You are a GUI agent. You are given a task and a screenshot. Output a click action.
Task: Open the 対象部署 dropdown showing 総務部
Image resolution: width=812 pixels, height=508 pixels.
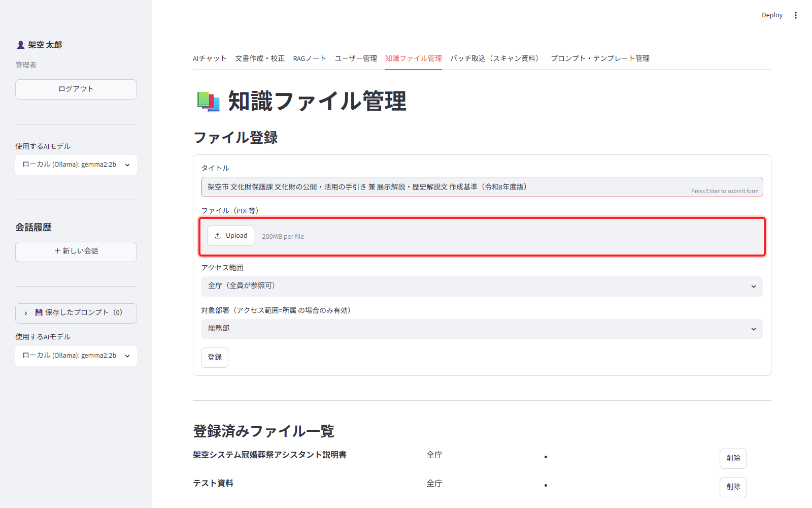pyautogui.click(x=482, y=329)
